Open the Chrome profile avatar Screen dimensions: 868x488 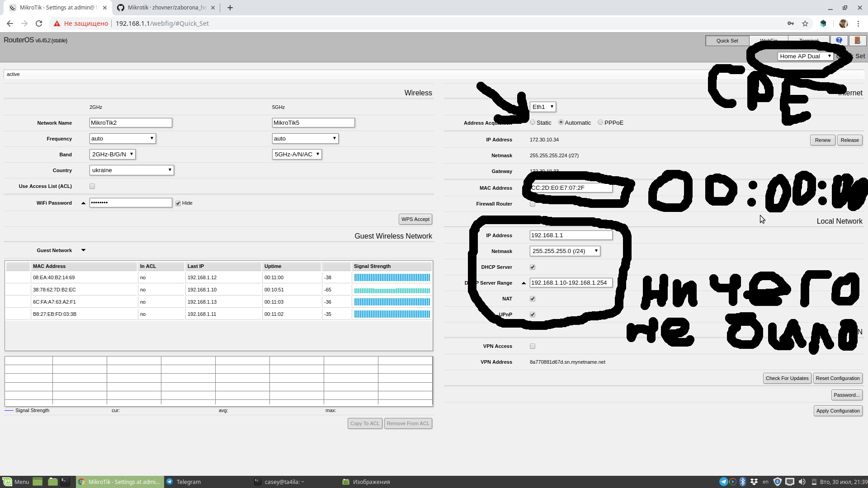coord(844,23)
